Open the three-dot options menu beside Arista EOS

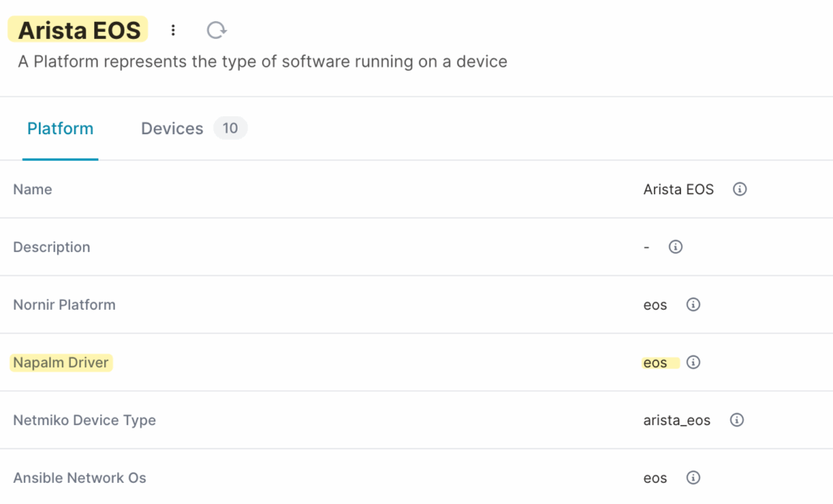[172, 30]
